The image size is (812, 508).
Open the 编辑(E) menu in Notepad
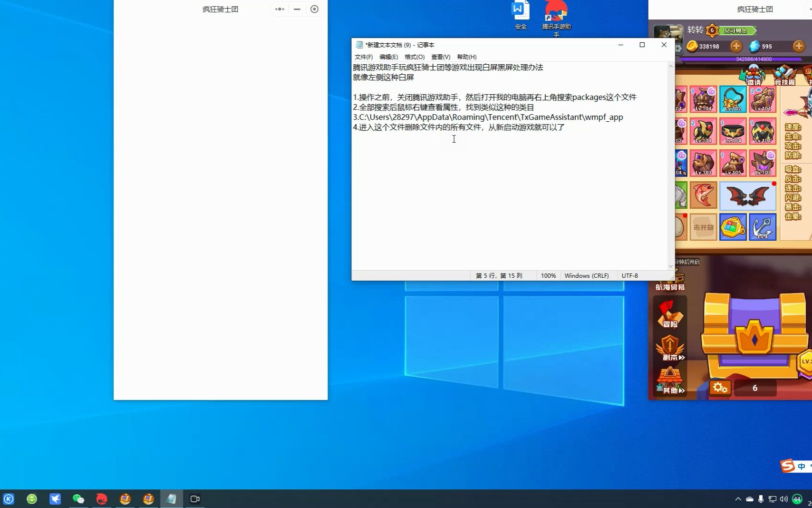click(x=388, y=57)
